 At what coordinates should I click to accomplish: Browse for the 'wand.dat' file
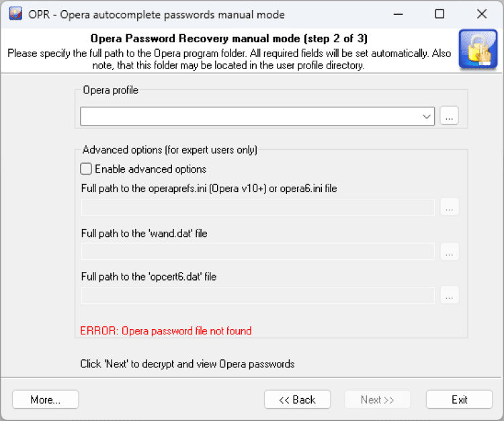coord(450,252)
